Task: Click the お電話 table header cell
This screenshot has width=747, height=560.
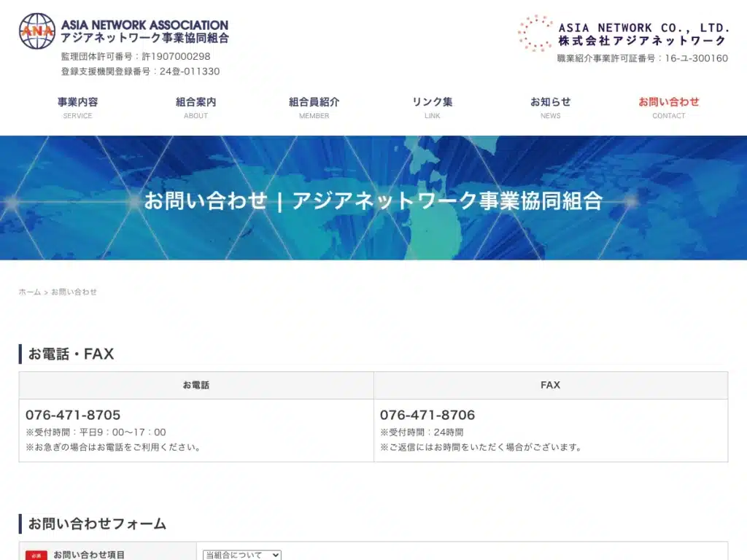Action: 196,385
